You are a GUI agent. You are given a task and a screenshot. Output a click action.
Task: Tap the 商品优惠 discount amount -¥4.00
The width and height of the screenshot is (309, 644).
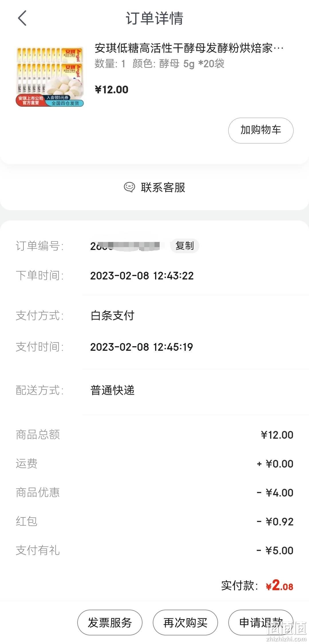275,493
